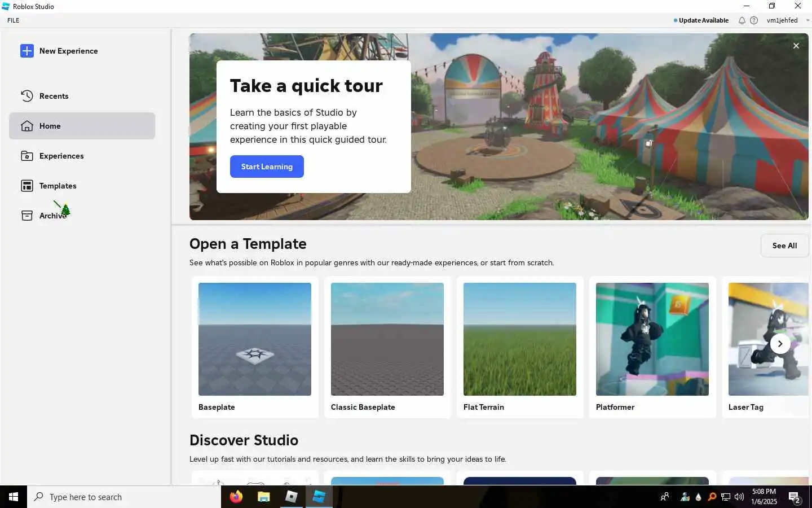This screenshot has height=508, width=812.
Task: Click the Roblox Studio taskbar icon
Action: pos(319,497)
